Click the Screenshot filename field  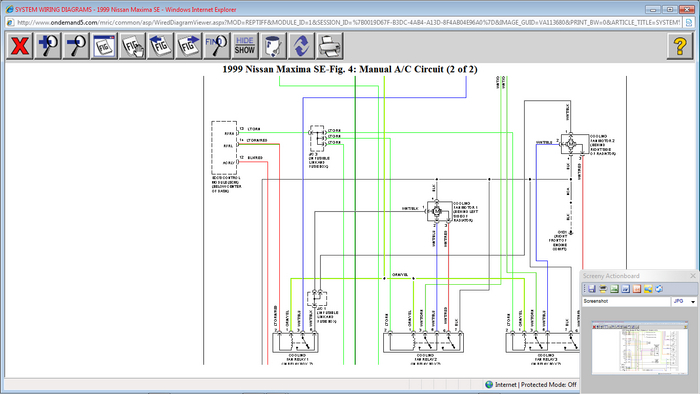[626, 302]
